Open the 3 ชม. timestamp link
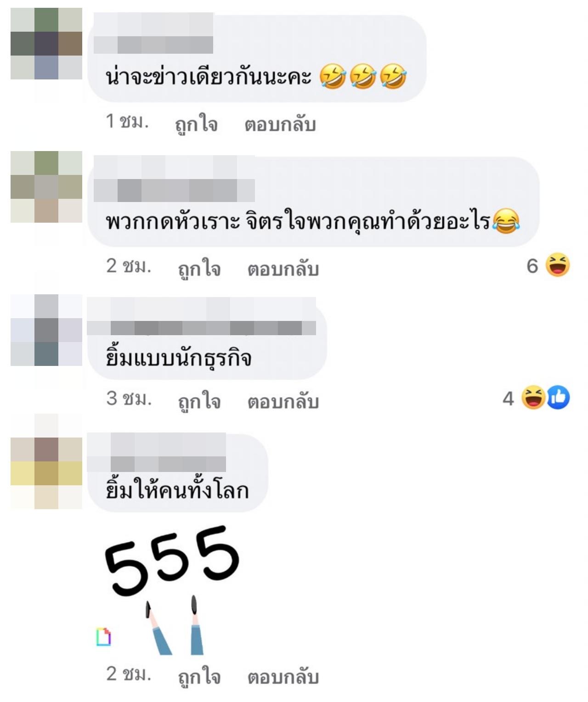Viewport: 588px width, 702px height. pos(129,399)
